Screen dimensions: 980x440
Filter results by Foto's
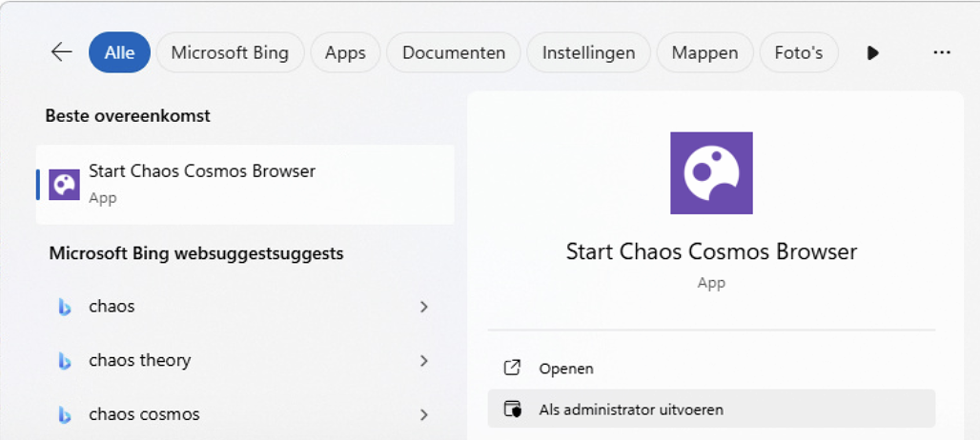pyautogui.click(x=799, y=52)
